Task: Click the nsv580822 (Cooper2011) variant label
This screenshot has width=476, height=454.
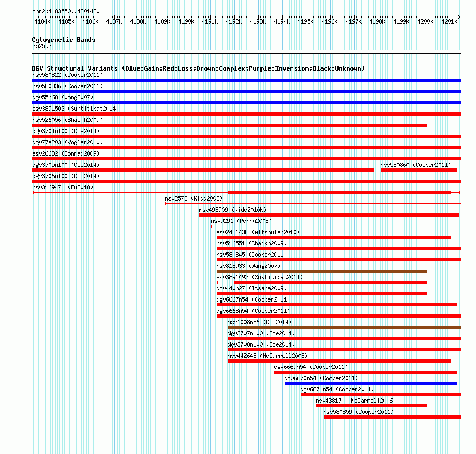Action: coord(67,75)
